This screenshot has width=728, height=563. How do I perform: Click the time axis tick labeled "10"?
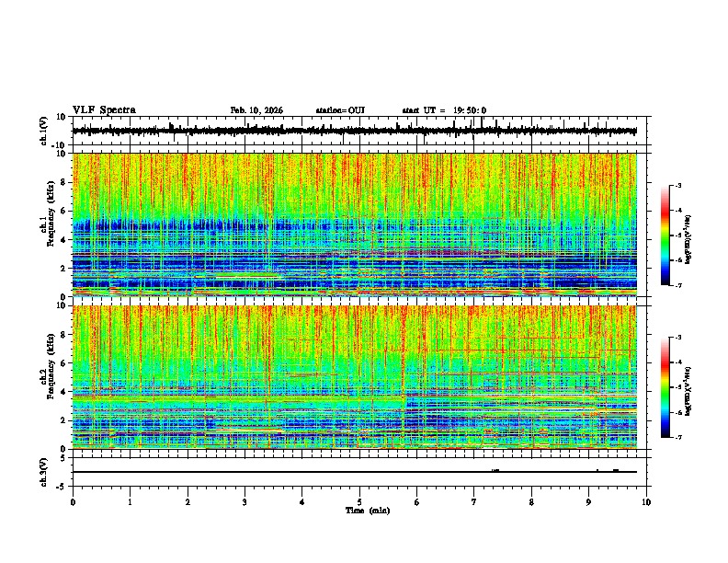pos(646,502)
